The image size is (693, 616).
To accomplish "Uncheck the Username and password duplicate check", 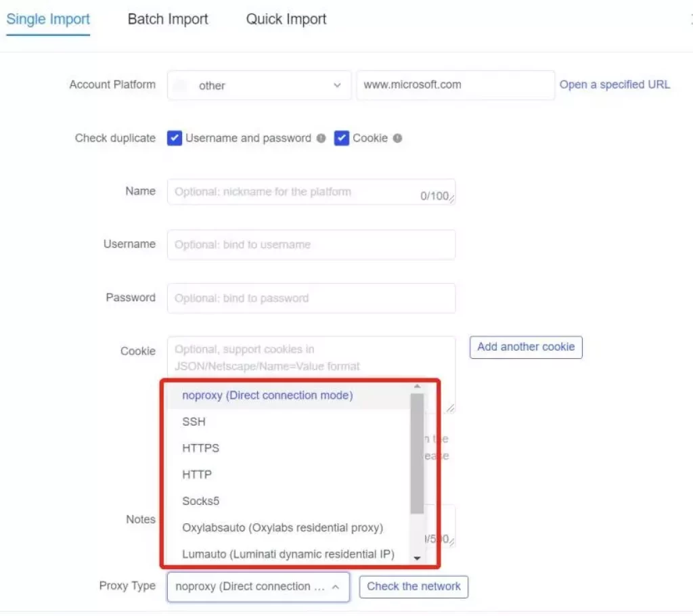I will (x=175, y=137).
